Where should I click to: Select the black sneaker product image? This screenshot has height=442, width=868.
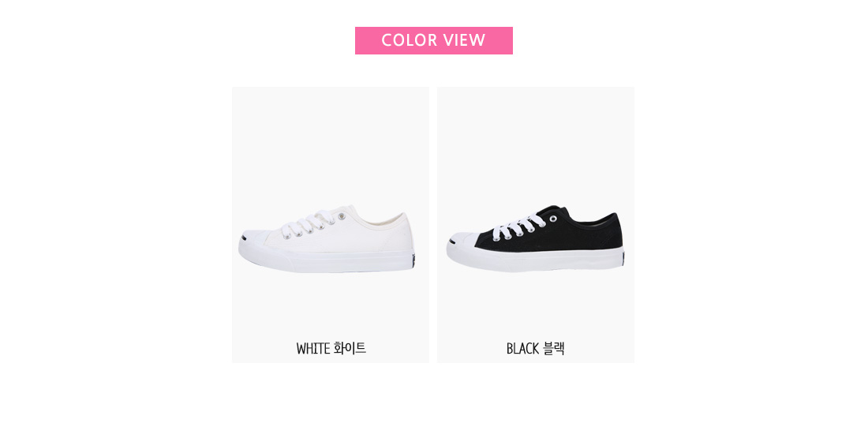(x=535, y=238)
